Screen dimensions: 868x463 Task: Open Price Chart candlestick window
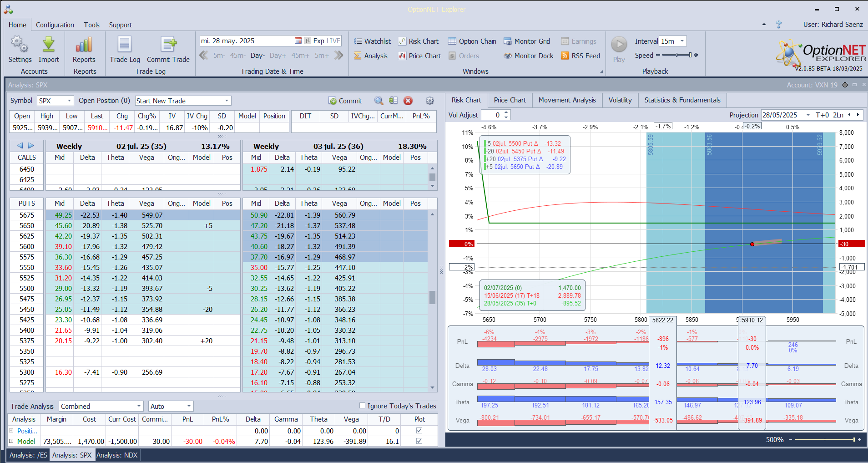point(419,56)
